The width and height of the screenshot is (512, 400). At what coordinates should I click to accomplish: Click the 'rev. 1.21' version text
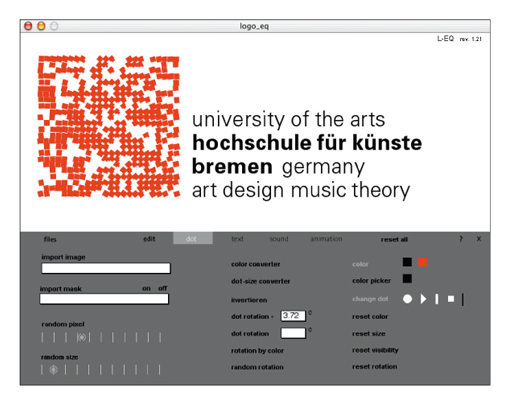point(471,39)
